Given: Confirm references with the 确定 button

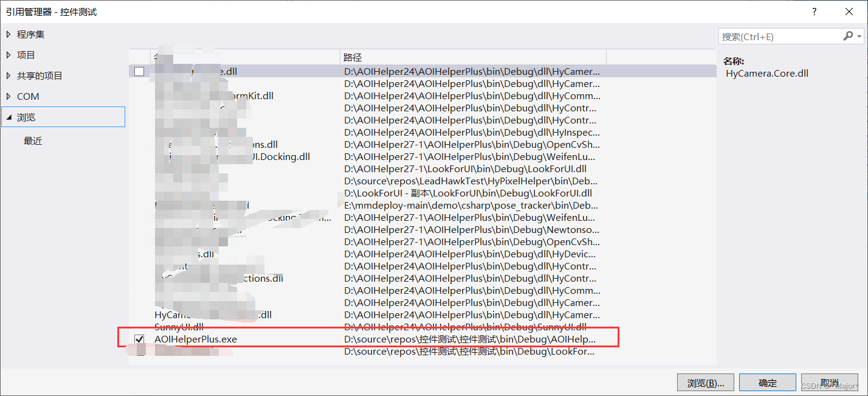Looking at the screenshot, I should click(x=767, y=382).
